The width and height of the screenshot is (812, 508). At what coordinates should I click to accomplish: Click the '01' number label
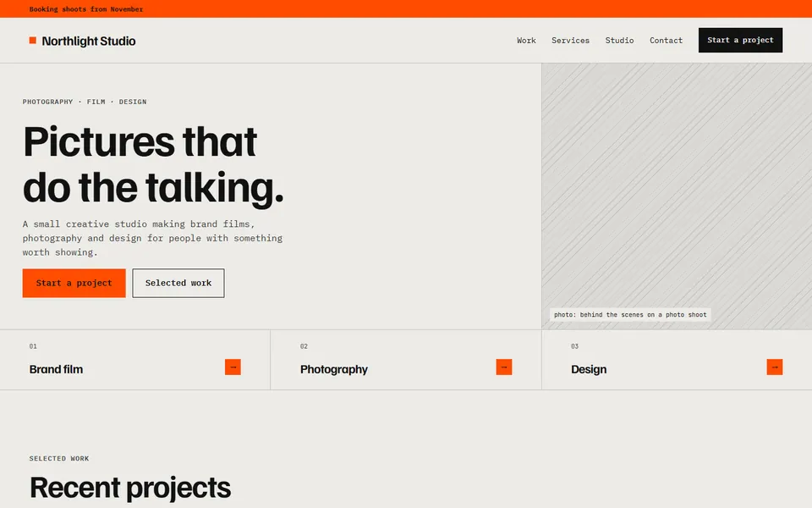33,345
